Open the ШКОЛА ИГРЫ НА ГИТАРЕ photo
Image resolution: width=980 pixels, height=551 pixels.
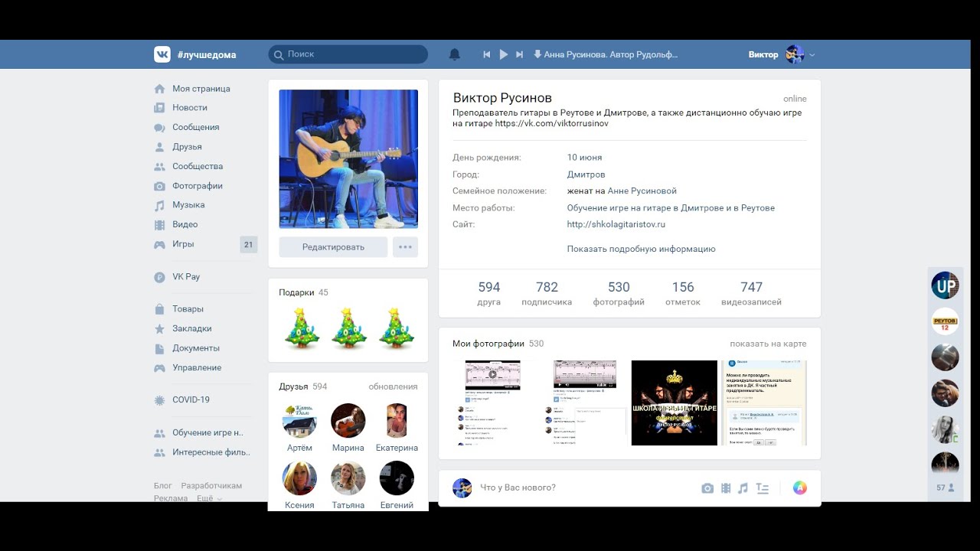(674, 403)
